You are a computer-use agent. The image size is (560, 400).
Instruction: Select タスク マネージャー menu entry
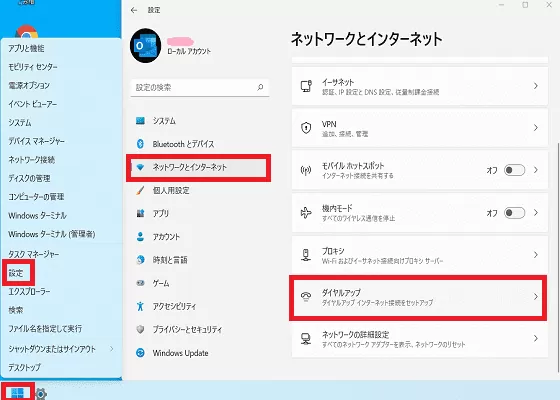coord(34,254)
